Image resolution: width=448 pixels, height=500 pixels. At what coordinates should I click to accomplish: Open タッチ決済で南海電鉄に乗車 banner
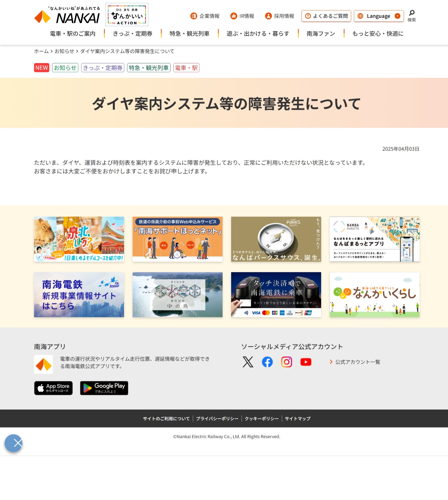pyautogui.click(x=276, y=295)
